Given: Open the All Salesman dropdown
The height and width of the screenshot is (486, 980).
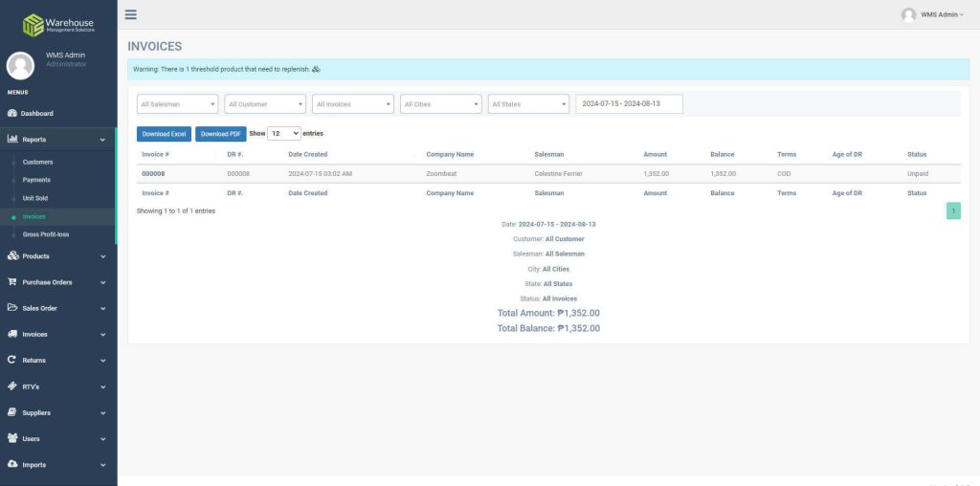Looking at the screenshot, I should 177,103.
